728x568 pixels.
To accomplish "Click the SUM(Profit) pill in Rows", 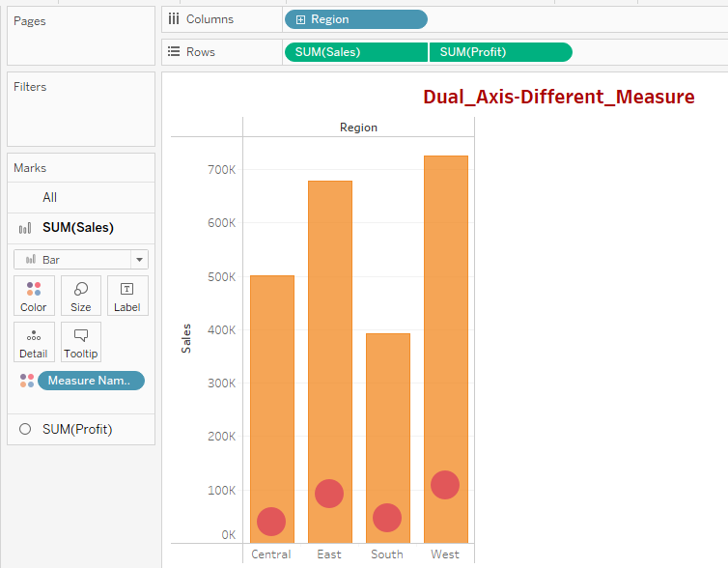I will coord(500,52).
